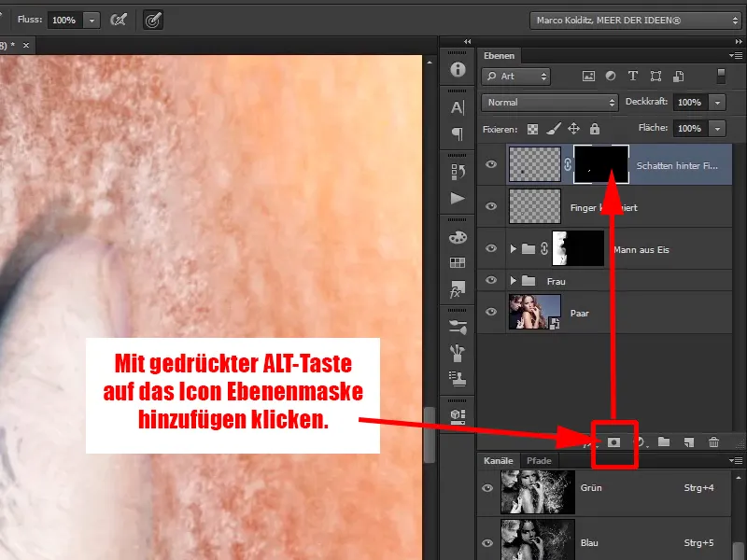Open the Styles fx panel icon
The image size is (747, 560).
458,289
